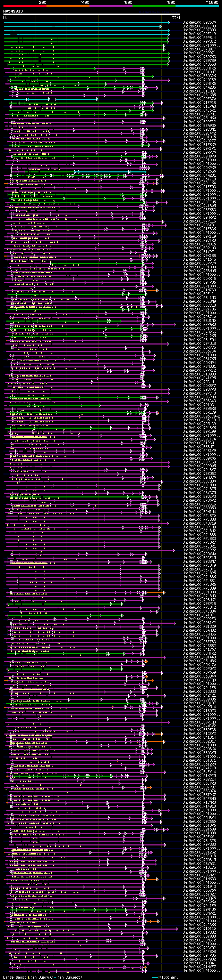The image size is (222, 980).
Task: Open the UniRef100_Q9FFW5 hit link
Action: (x=199, y=202)
